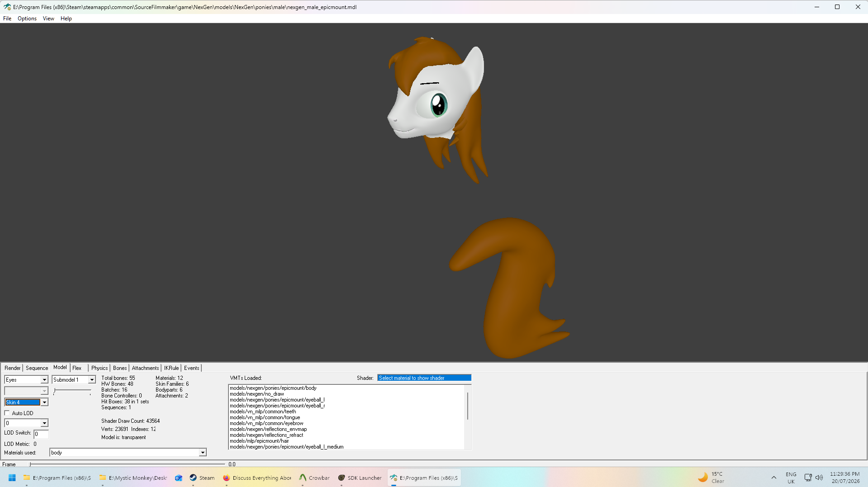Switch to Crowbar in the taskbar
The height and width of the screenshot is (487, 868).
click(x=314, y=478)
